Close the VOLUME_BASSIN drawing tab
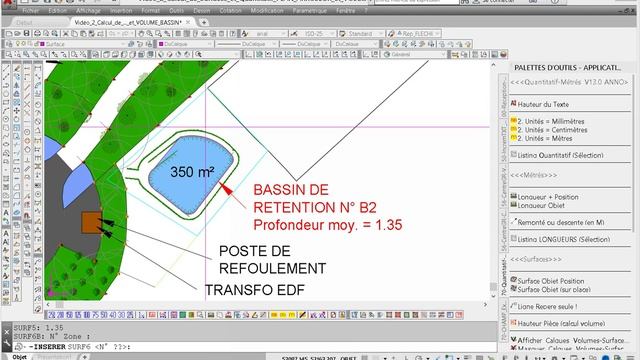 188,22
